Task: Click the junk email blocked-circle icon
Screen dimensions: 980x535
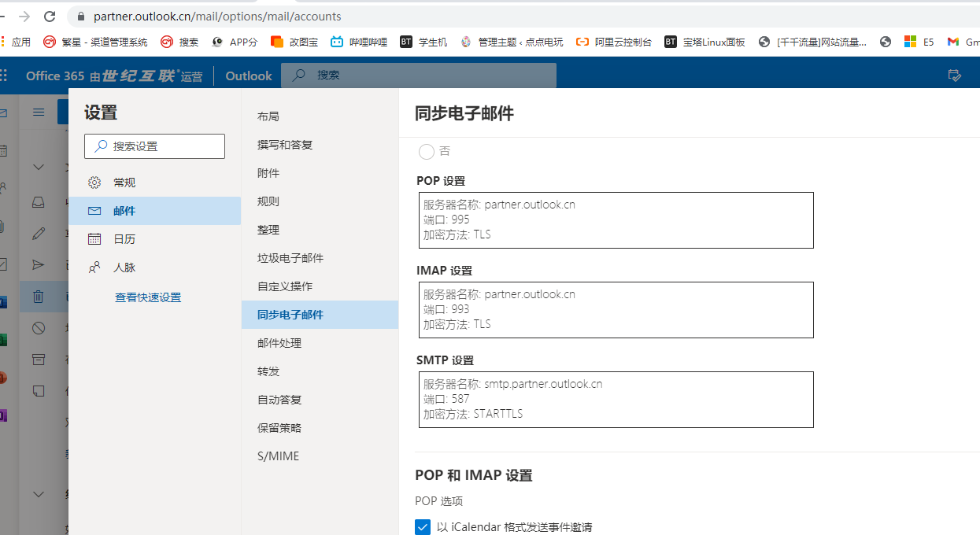Action: (x=38, y=328)
